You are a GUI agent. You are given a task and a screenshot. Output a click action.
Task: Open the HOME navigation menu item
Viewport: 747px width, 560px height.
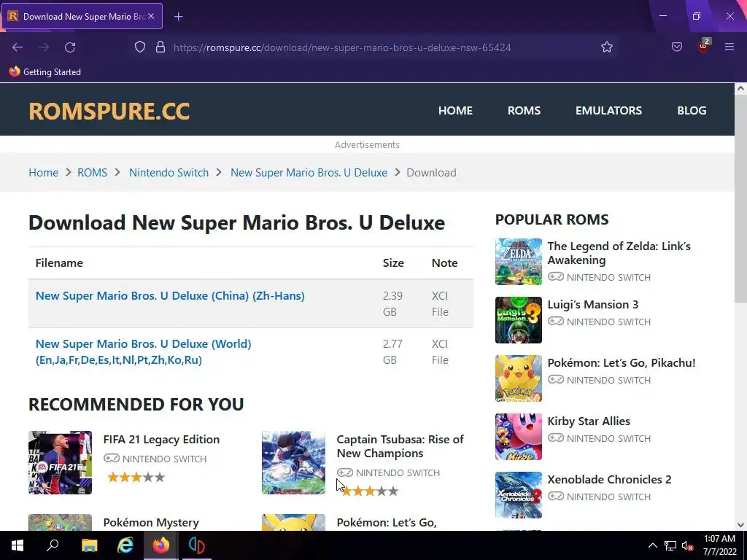(x=455, y=111)
